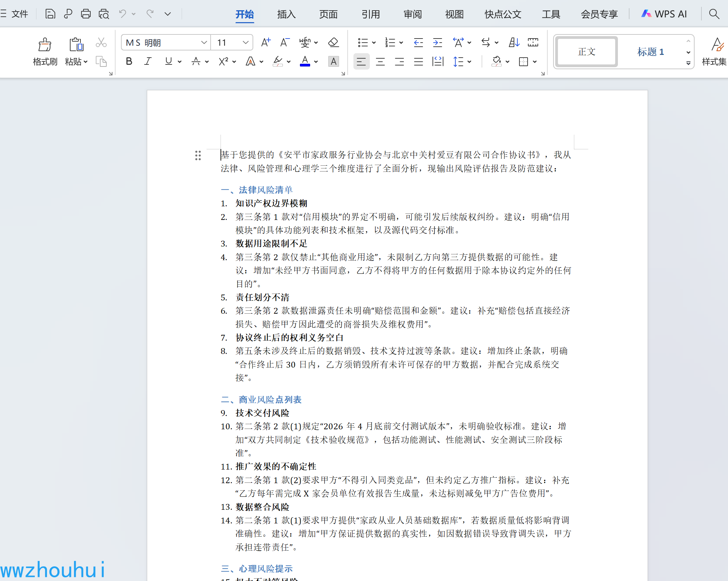Image resolution: width=728 pixels, height=581 pixels.
Task: Toggle italic formatting
Action: point(148,61)
